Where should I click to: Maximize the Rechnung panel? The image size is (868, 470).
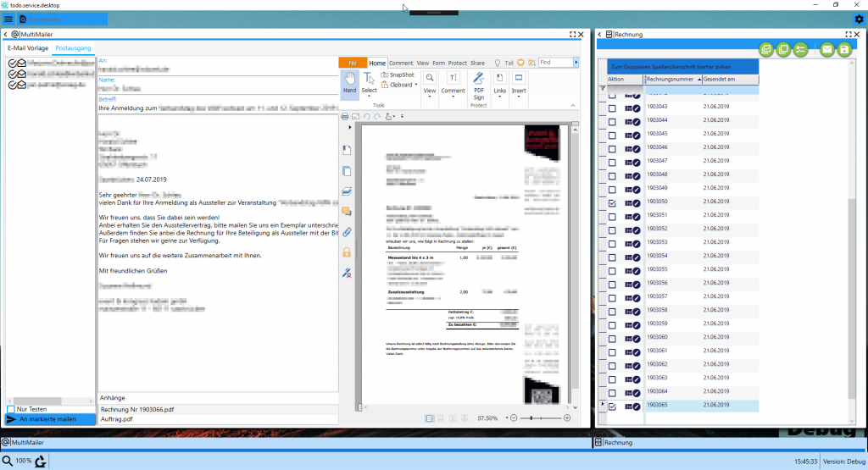click(x=848, y=34)
